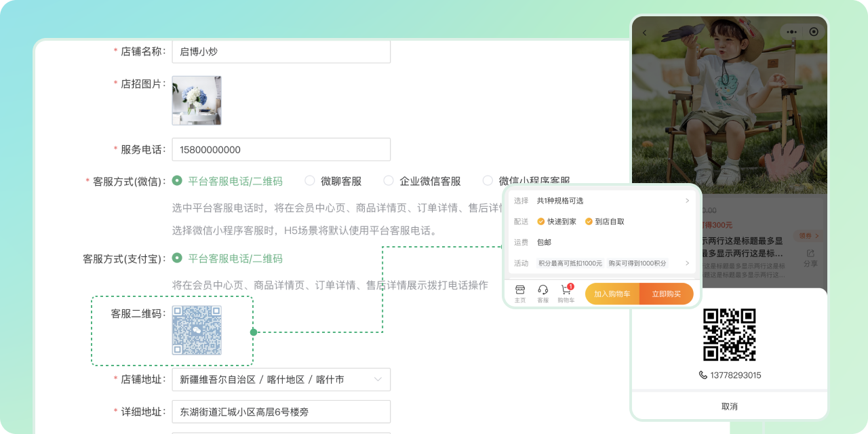Click the 店招图片 flower thumbnail
868x434 pixels.
click(197, 100)
